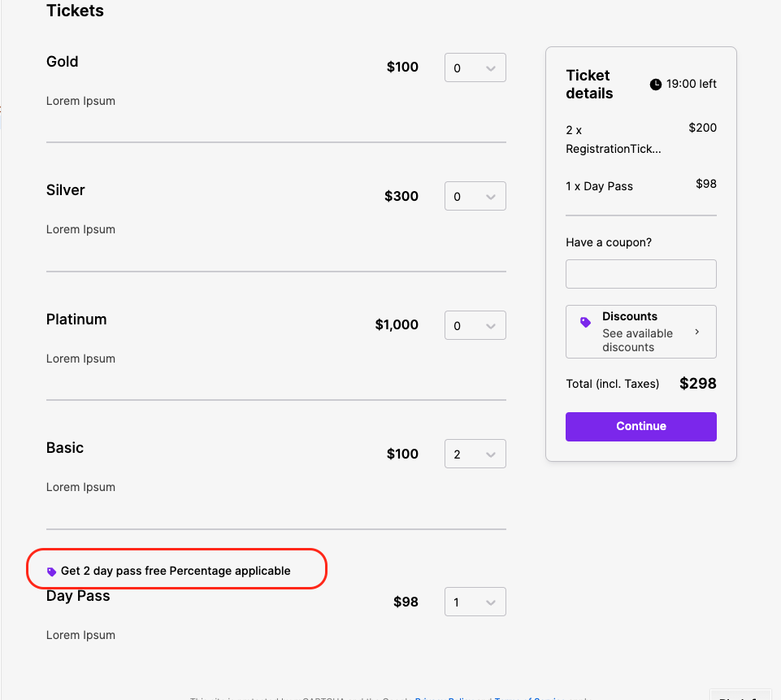Open the Gold ticket quantity dropdown
This screenshot has width=781, height=700.
[x=475, y=68]
